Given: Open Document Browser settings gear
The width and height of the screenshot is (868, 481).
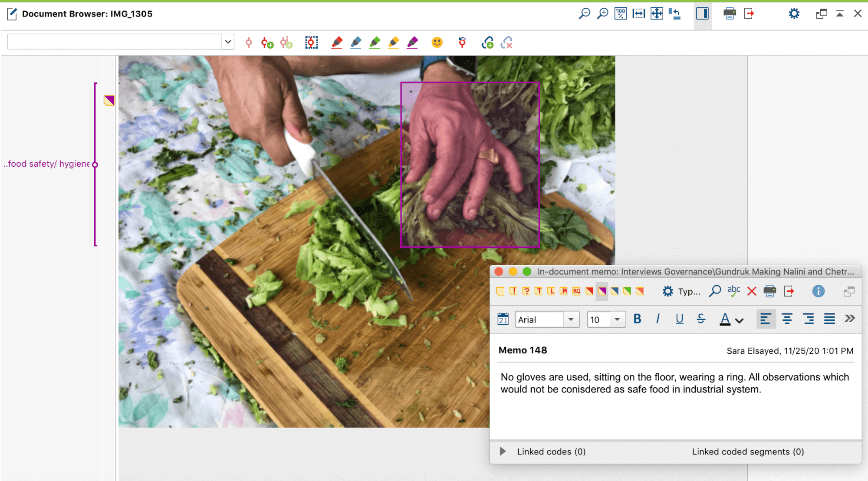Looking at the screenshot, I should [794, 13].
